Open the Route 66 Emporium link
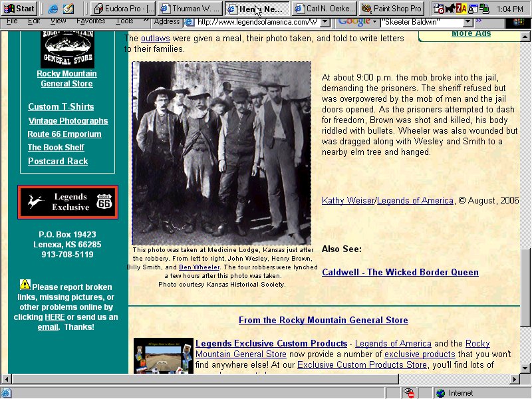This screenshot has height=399, width=532. pyautogui.click(x=65, y=134)
